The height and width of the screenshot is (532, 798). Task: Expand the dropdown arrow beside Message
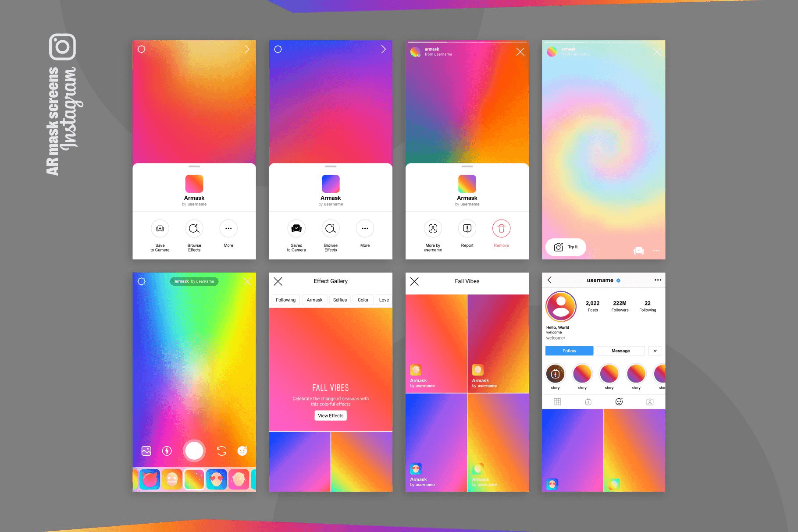655,351
